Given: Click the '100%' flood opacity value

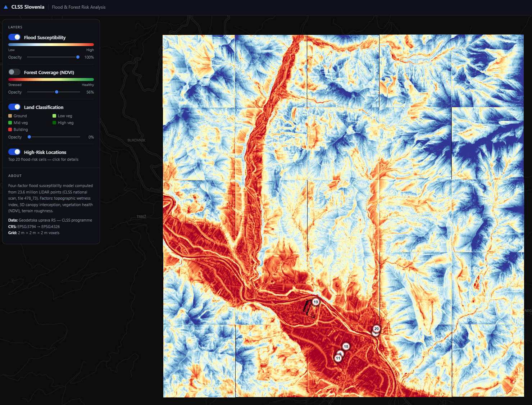Looking at the screenshot, I should coord(89,57).
